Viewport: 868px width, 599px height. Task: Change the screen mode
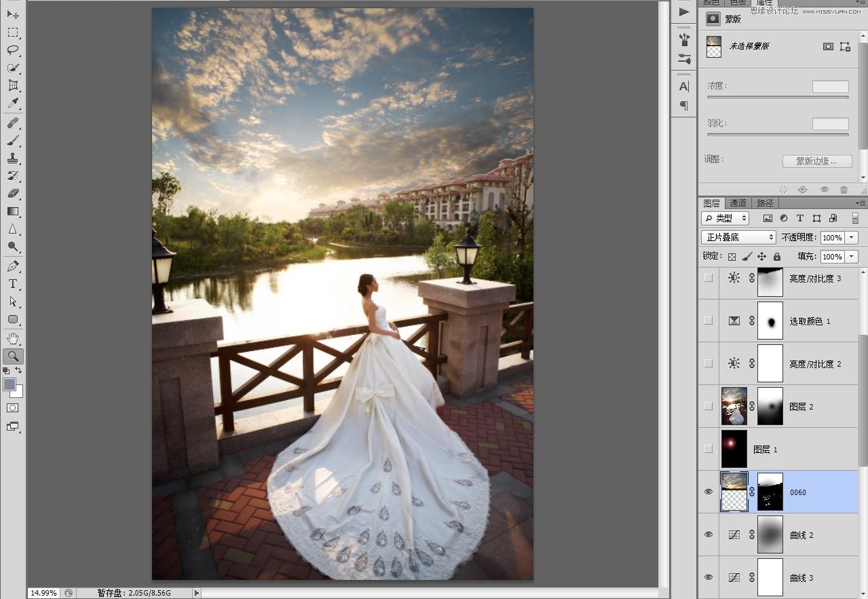coord(13,426)
